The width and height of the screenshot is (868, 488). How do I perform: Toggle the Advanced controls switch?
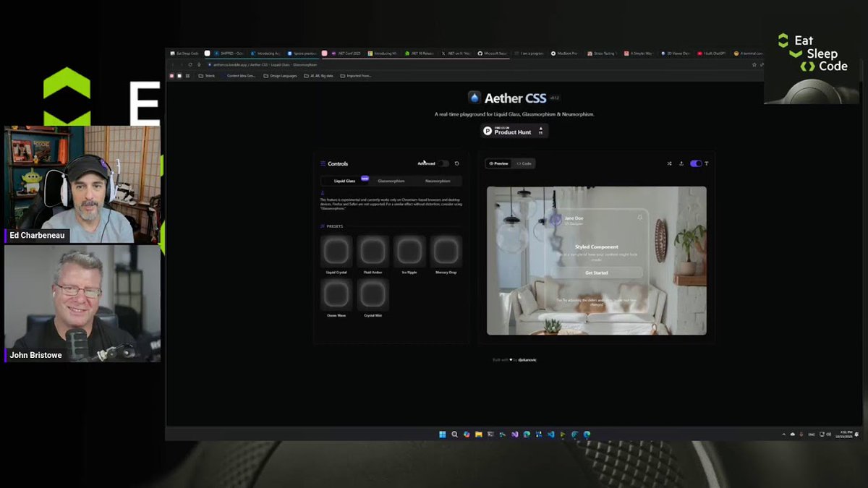point(443,163)
